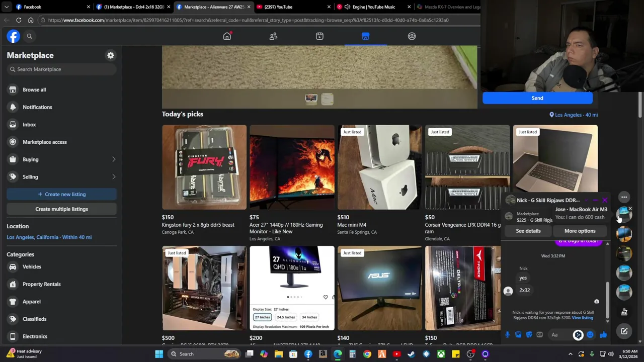
Task: Click the Los Angeles 40 mi filter link
Action: (x=574, y=115)
